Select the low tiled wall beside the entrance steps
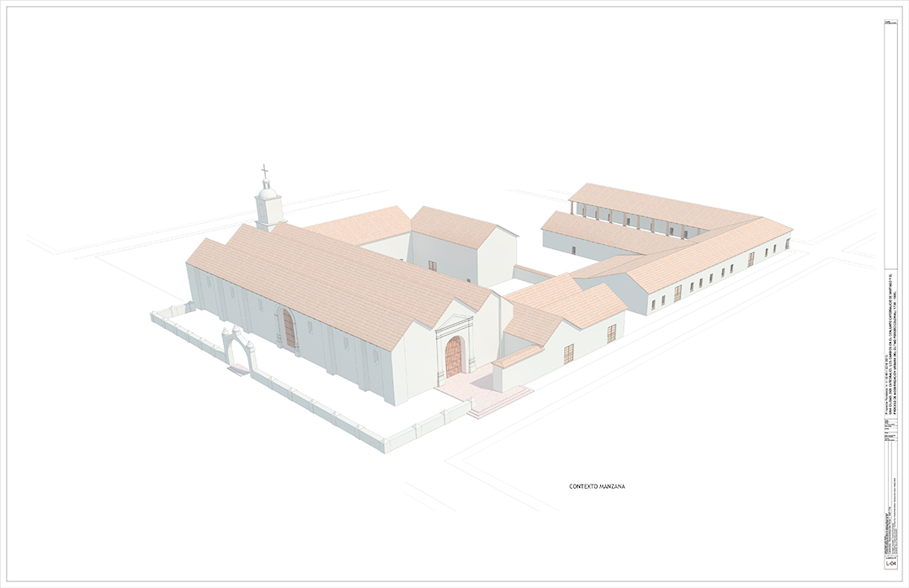909x588 pixels. (x=517, y=357)
